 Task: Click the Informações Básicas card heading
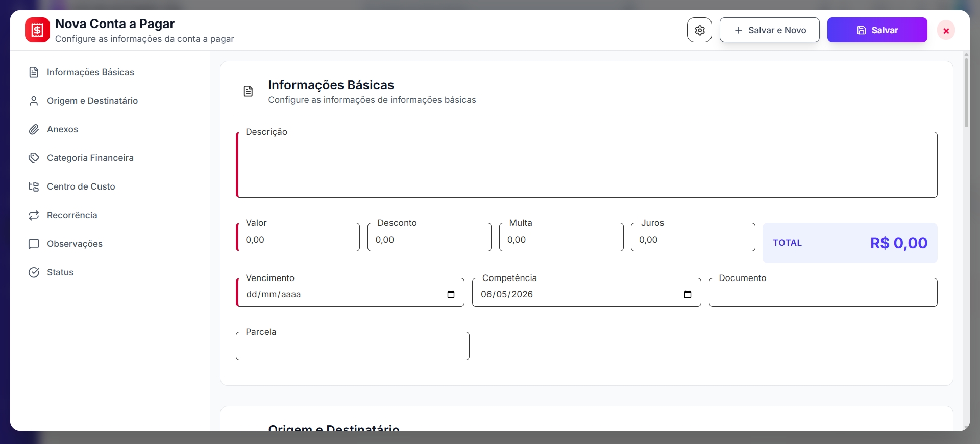(x=331, y=85)
